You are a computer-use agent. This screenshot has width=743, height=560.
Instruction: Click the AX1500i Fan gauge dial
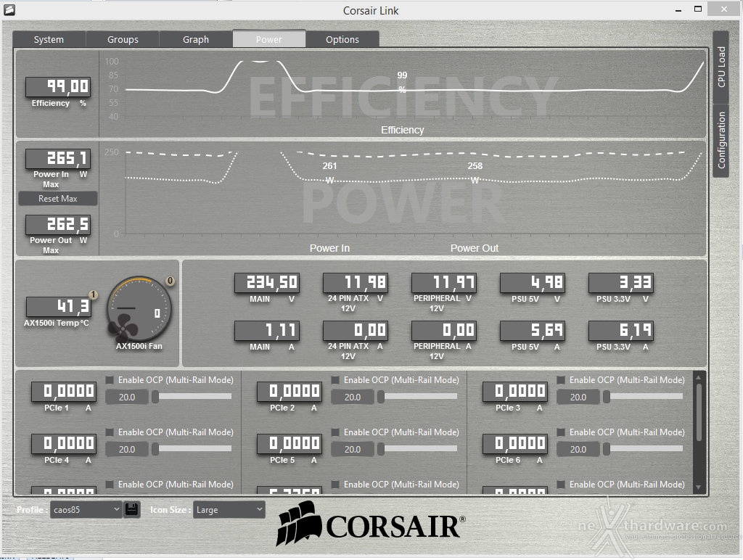139,310
